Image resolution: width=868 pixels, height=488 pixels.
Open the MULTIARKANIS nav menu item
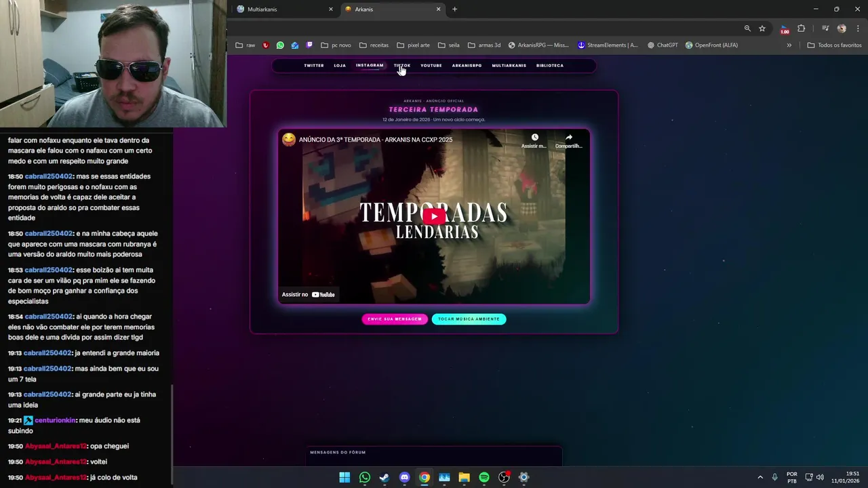tap(509, 66)
